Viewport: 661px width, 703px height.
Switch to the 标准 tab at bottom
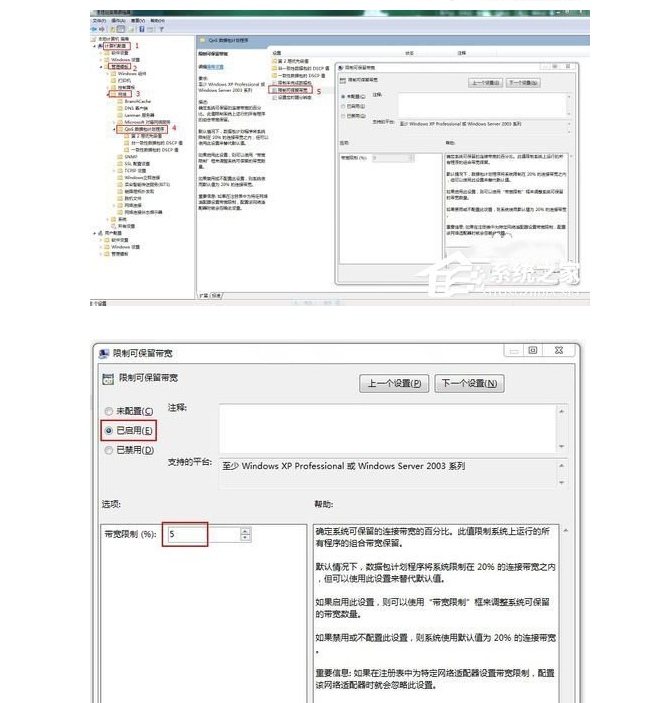[x=216, y=295]
